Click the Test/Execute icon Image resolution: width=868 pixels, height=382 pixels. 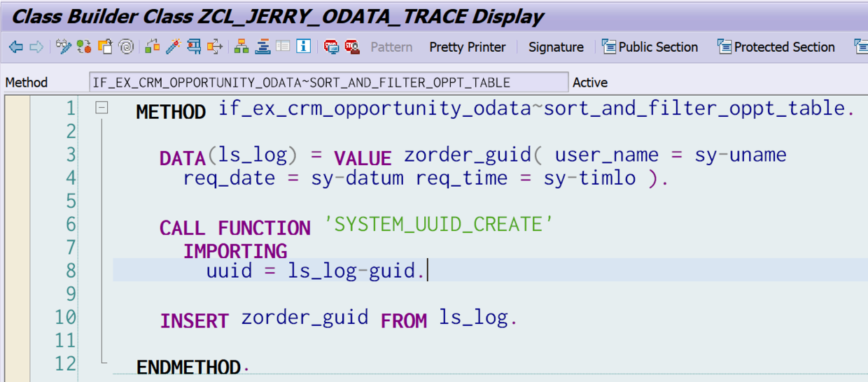pyautogui.click(x=194, y=47)
